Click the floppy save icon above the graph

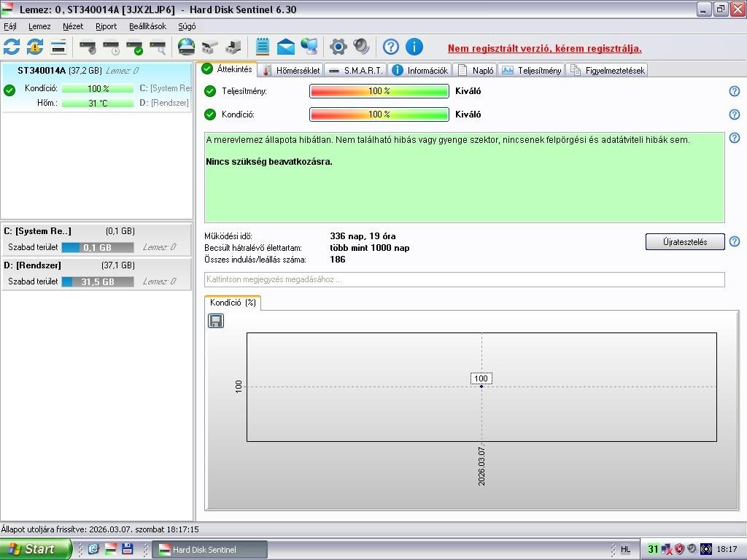216,321
